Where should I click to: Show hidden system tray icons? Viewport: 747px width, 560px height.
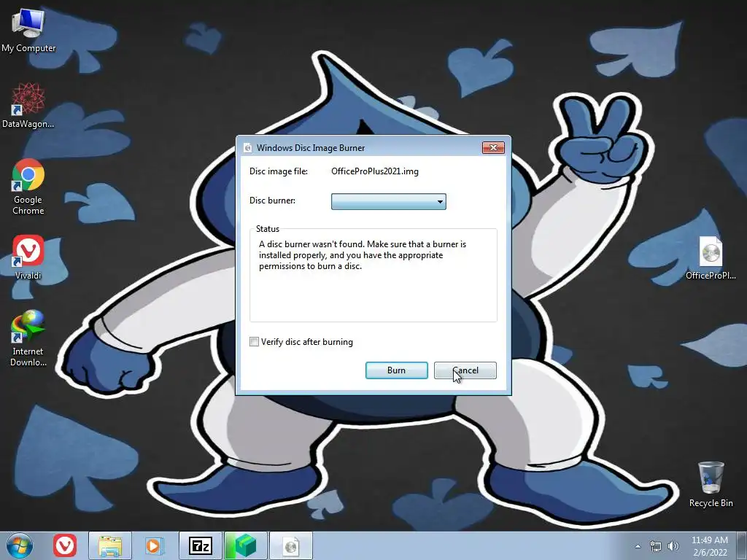638,546
